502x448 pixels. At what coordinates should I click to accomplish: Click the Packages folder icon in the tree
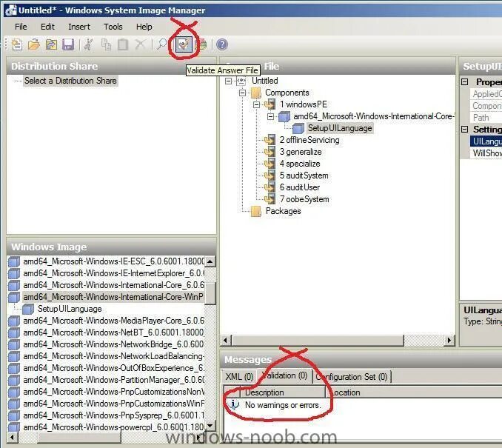(x=256, y=211)
